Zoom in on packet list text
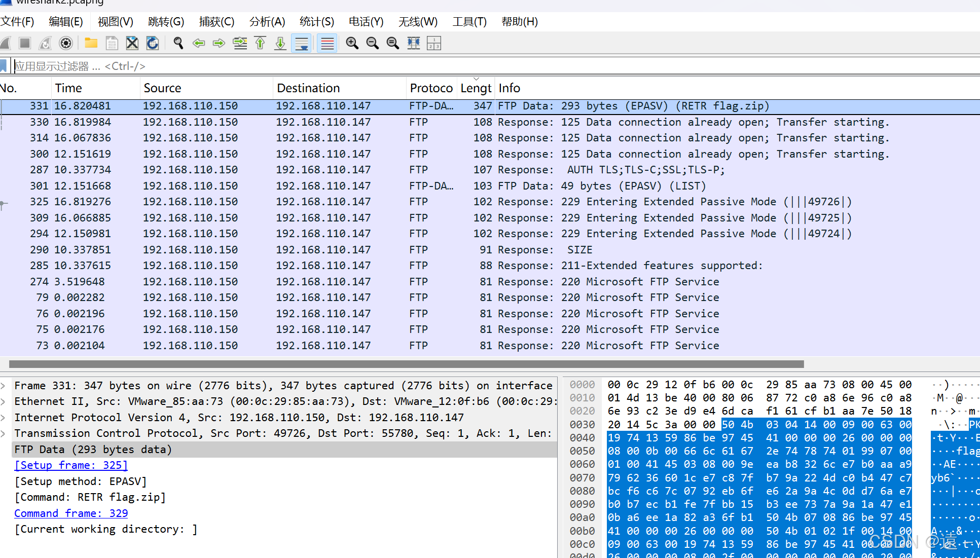The image size is (980, 558). click(x=352, y=43)
